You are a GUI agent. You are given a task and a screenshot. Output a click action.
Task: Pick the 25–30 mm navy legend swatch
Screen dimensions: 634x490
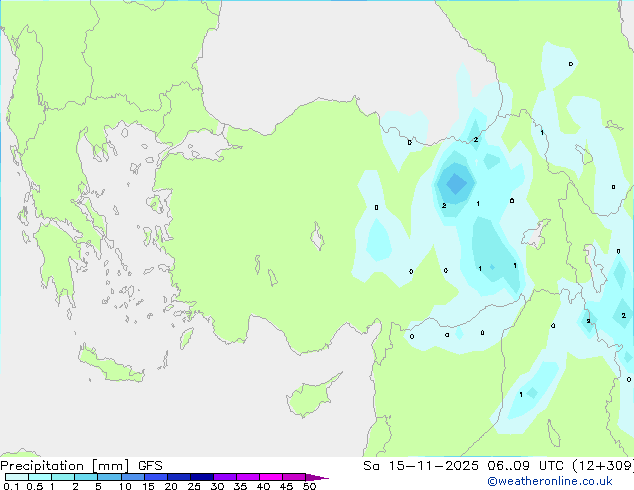[x=201, y=477]
